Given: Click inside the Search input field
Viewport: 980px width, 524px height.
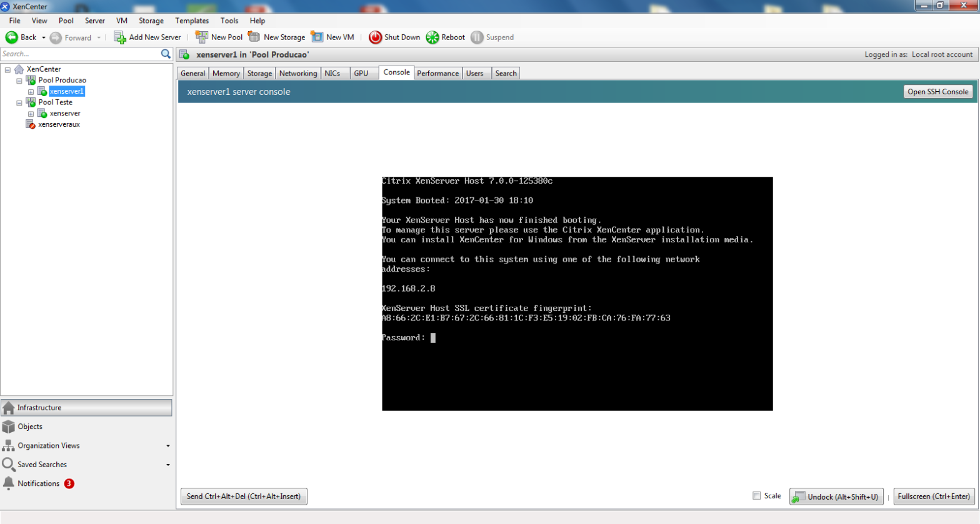Looking at the screenshot, I should click(x=80, y=54).
